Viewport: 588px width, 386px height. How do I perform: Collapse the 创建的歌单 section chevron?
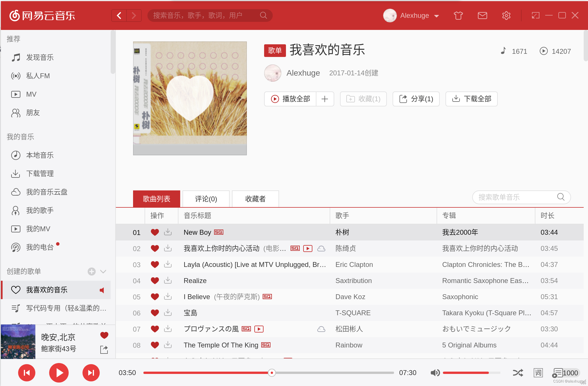click(103, 271)
